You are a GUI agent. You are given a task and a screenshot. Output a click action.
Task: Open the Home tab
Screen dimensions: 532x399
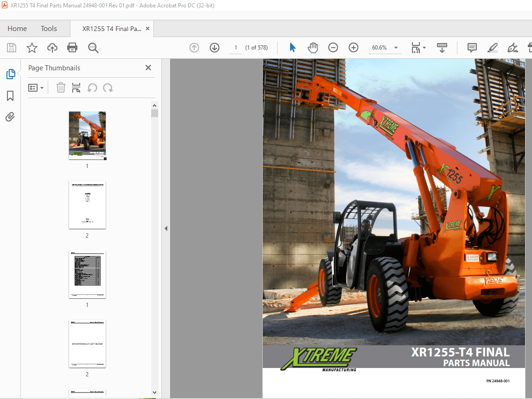17,28
